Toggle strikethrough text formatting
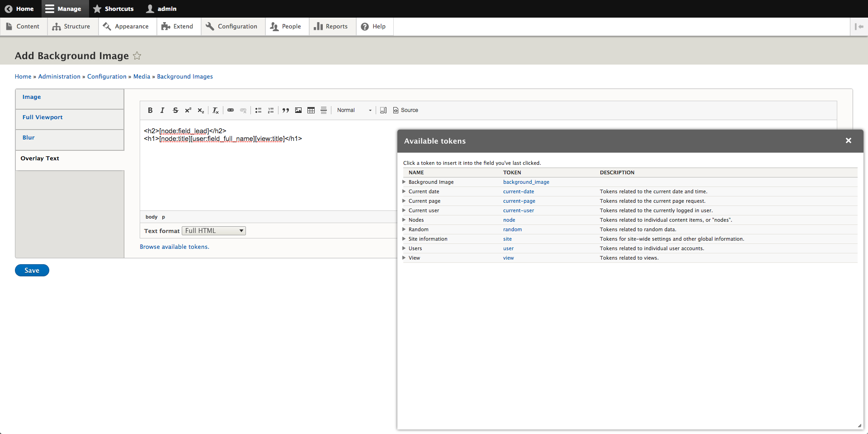Viewport: 868px width, 434px height. pos(175,110)
